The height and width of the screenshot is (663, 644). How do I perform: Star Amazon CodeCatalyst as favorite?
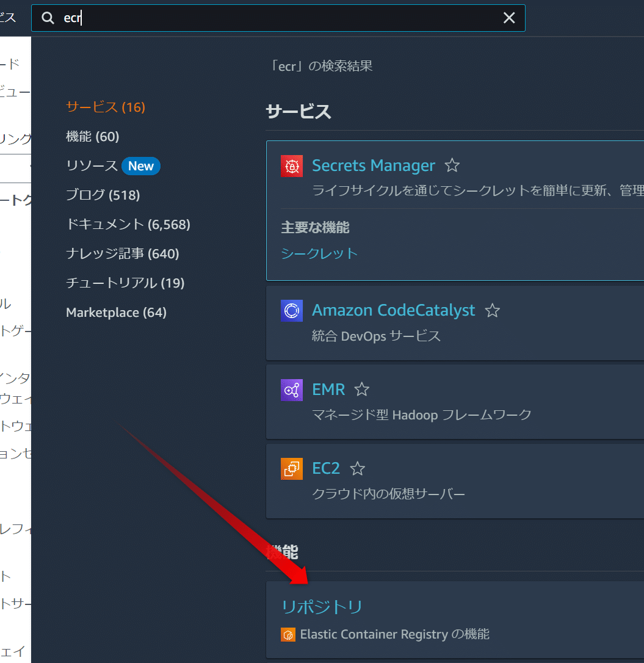(x=492, y=311)
